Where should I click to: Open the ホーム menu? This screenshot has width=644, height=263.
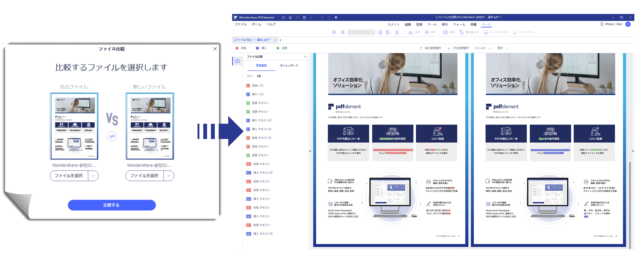pyautogui.click(x=256, y=24)
